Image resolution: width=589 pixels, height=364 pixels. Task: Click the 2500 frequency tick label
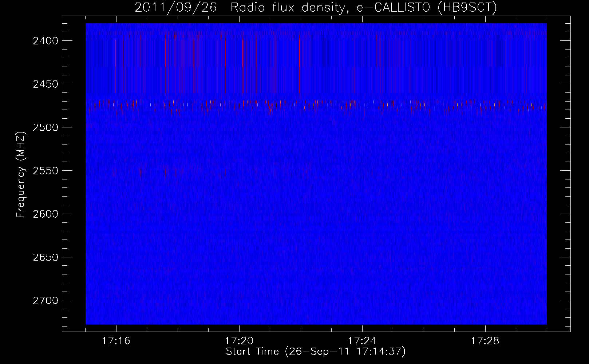[46, 127]
